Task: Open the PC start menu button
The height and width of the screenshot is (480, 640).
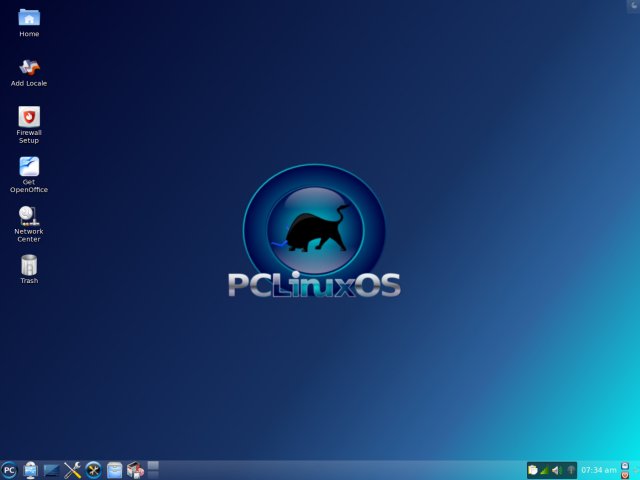Action: click(9, 470)
